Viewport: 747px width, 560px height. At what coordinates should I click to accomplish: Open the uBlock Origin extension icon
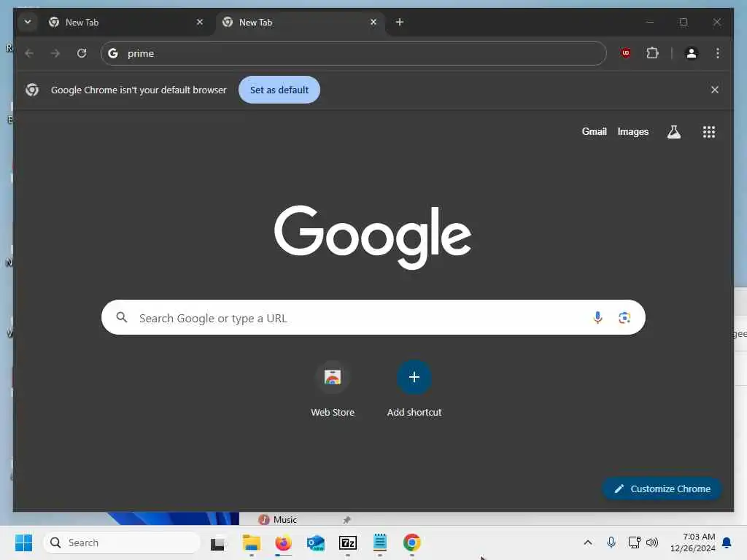(626, 52)
